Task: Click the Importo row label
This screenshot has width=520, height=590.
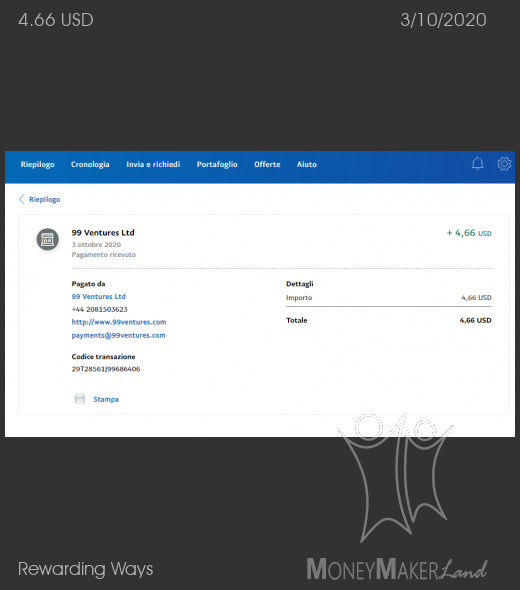Action: [299, 298]
